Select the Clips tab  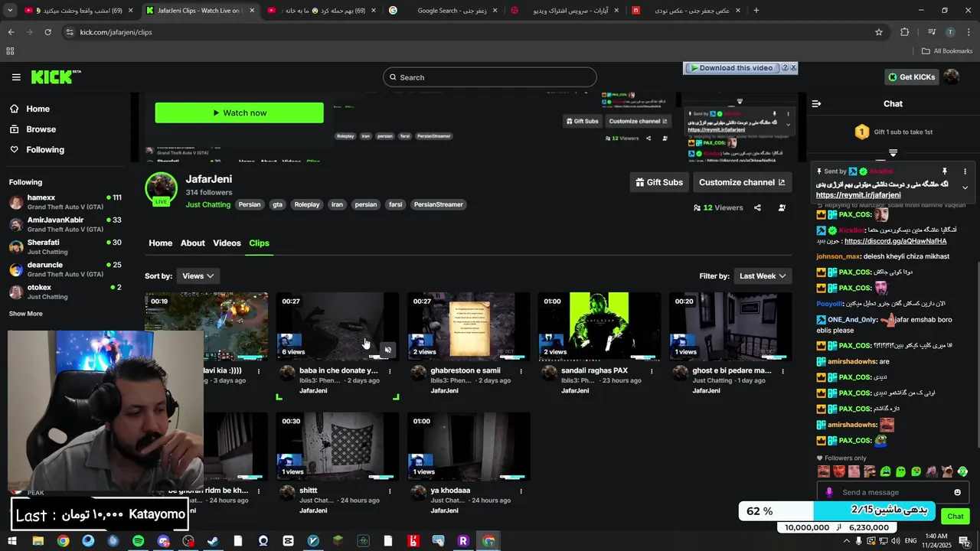259,243
